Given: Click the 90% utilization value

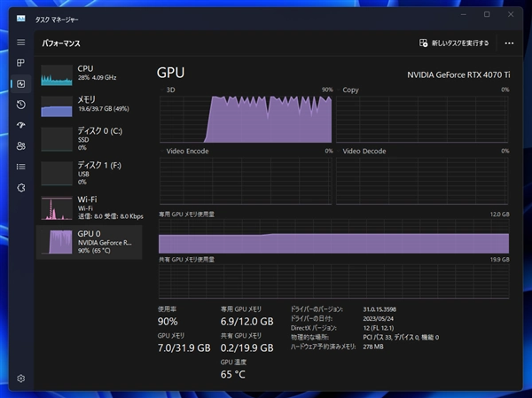Looking at the screenshot, I should coord(168,321).
